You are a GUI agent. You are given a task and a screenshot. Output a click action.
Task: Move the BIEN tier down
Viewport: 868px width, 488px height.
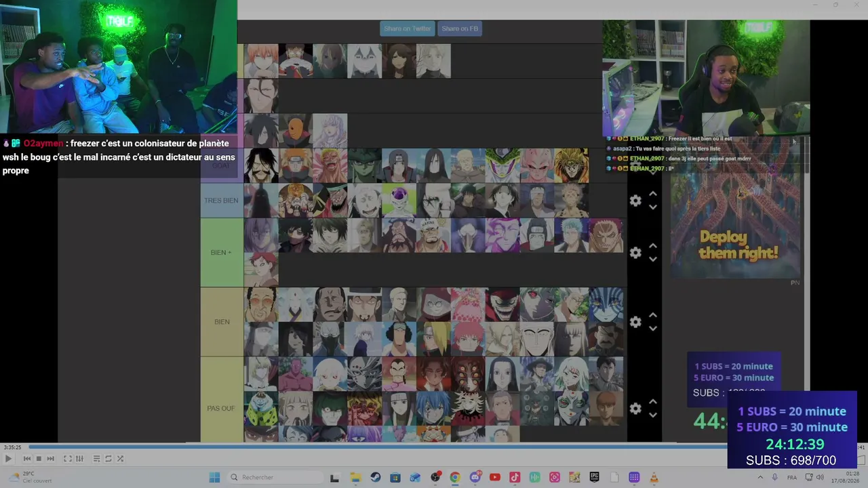pos(652,329)
